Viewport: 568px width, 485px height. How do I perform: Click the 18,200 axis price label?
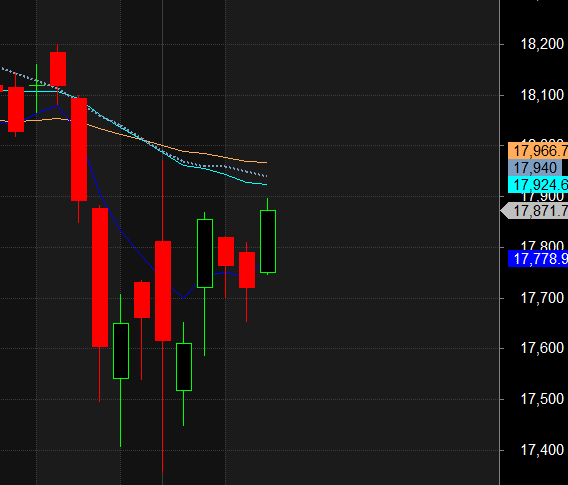coord(542,44)
